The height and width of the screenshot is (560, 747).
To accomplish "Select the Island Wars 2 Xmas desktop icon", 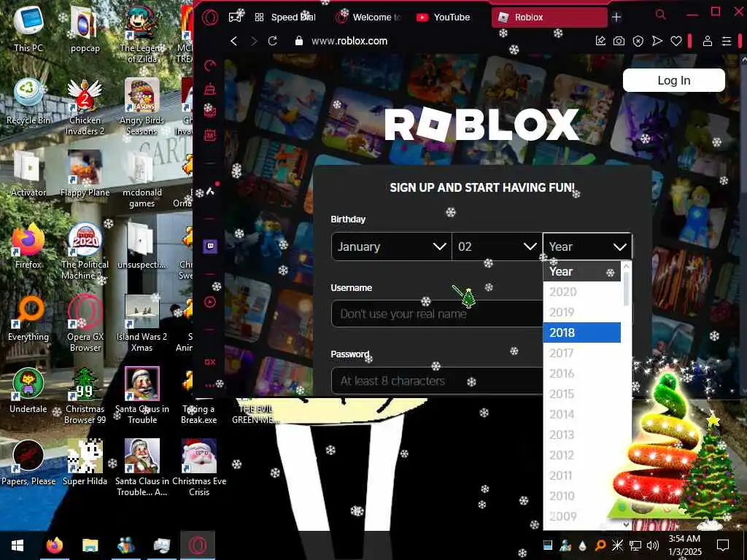I will 142,323.
